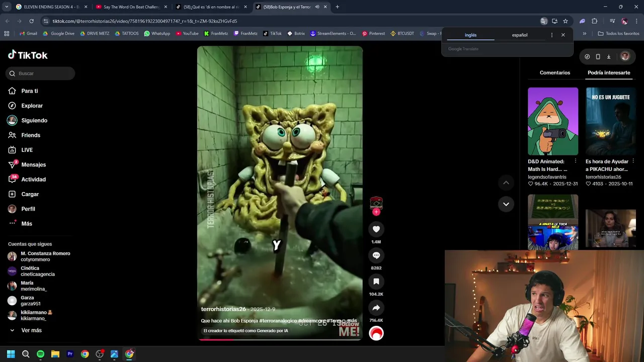Share video with arrow icon
Screen dimensions: 644x362
pos(376,308)
